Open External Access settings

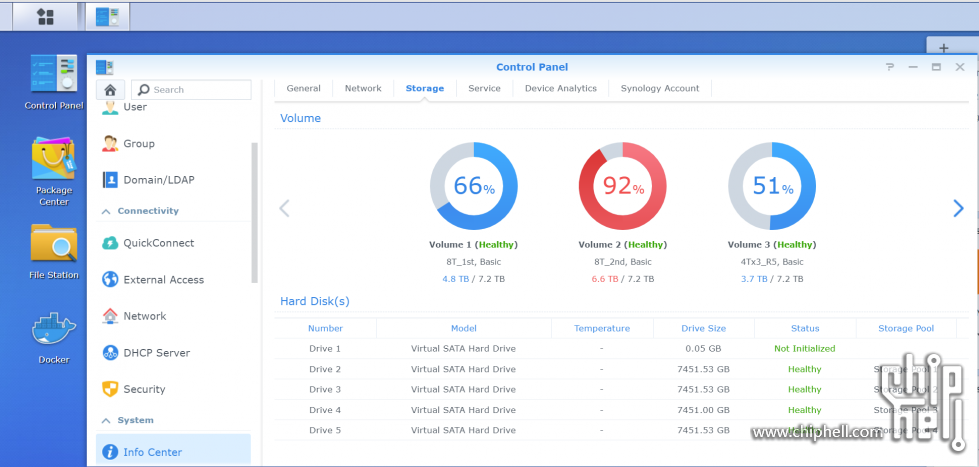coord(173,279)
